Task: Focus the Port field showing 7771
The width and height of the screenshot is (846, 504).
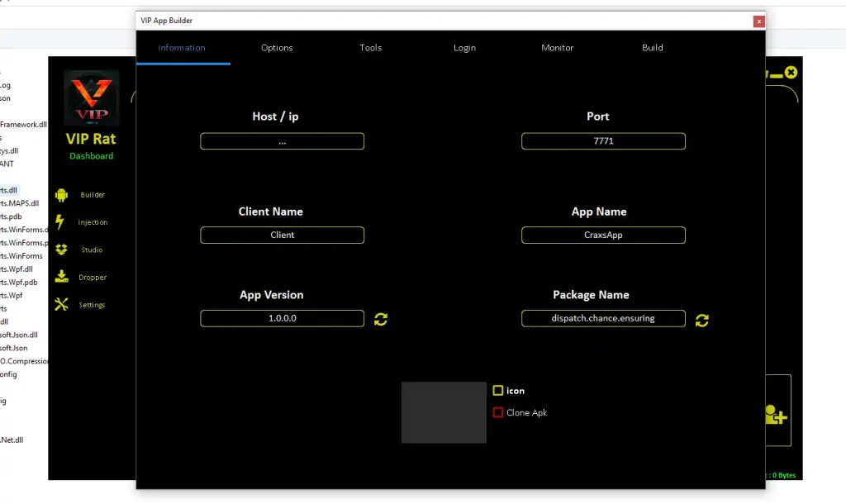Action: (603, 141)
